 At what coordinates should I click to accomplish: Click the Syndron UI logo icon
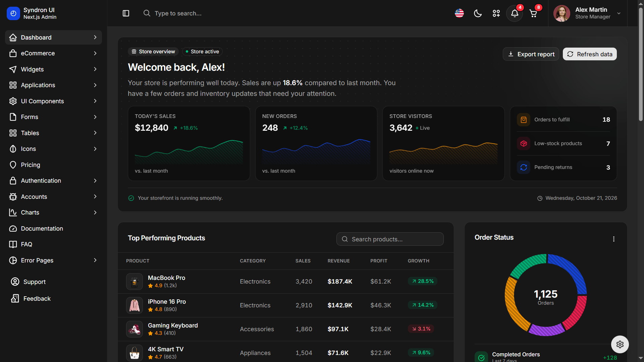[x=13, y=13]
